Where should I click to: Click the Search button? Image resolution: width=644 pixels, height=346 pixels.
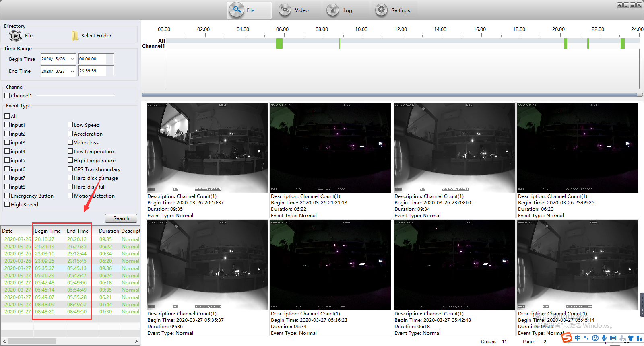pyautogui.click(x=121, y=218)
